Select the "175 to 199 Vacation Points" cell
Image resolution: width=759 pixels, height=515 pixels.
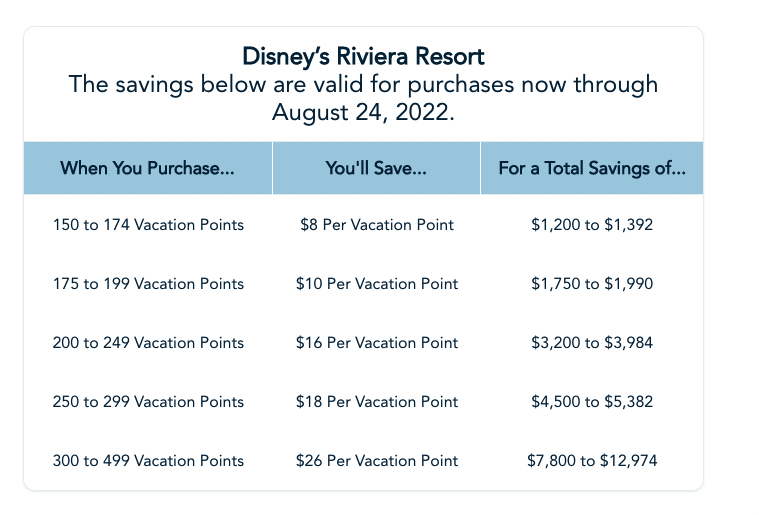pos(148,284)
